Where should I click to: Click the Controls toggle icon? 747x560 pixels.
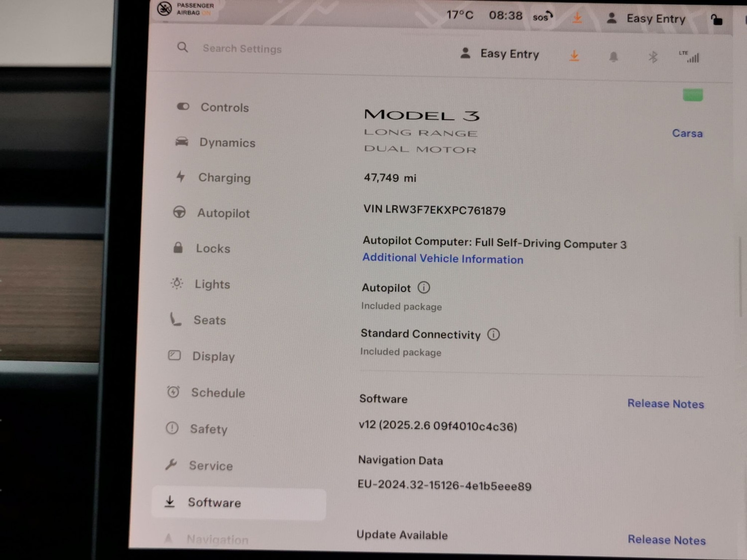pos(183,107)
